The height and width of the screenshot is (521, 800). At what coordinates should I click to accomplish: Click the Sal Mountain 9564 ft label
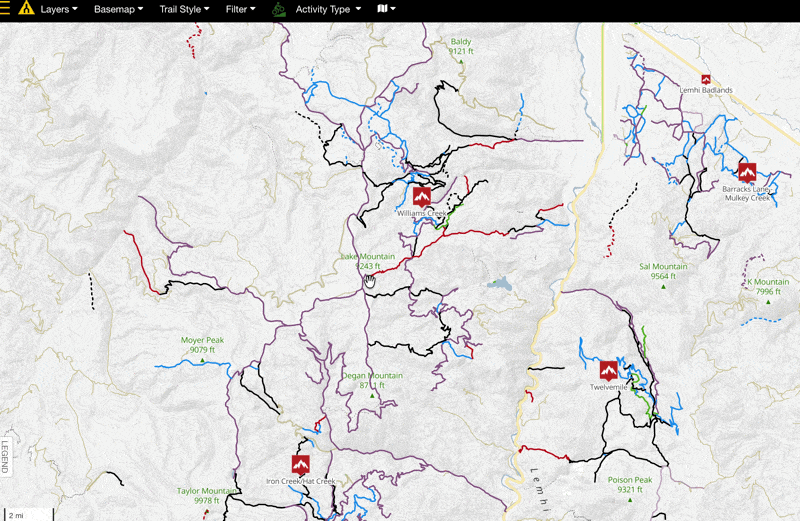coord(663,271)
